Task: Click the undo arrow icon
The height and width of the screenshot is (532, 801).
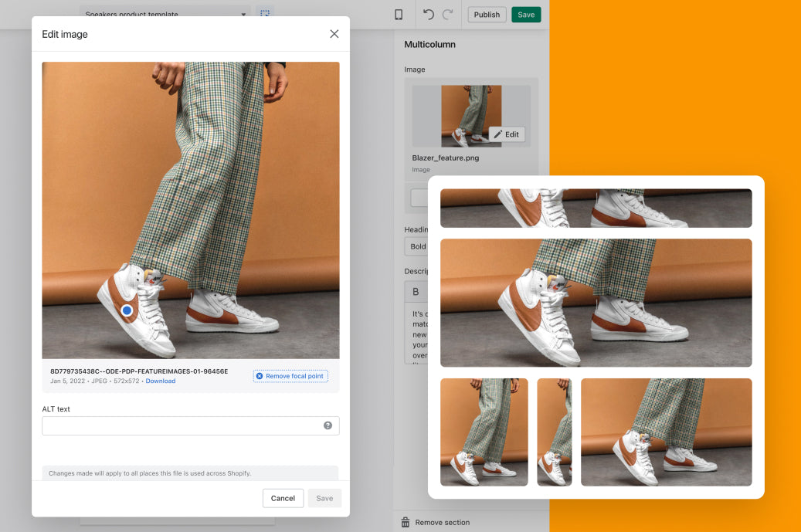Action: (x=429, y=15)
